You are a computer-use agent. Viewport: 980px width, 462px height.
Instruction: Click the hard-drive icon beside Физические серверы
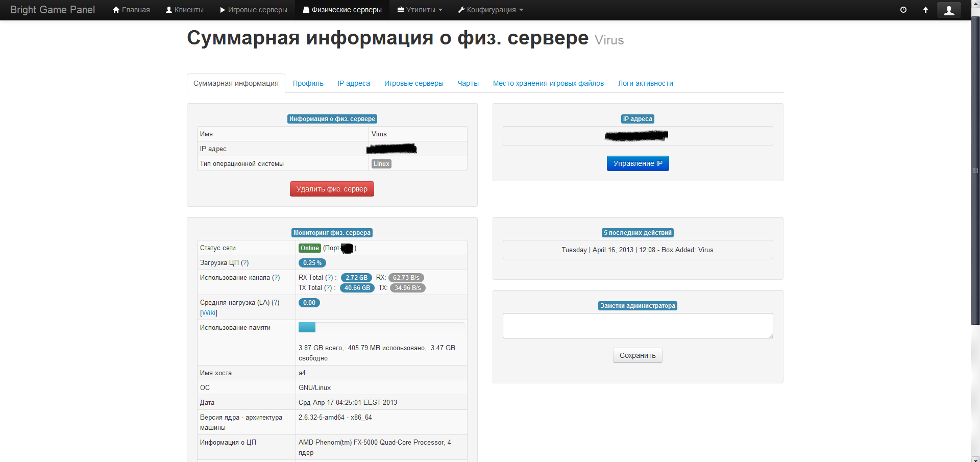point(306,10)
